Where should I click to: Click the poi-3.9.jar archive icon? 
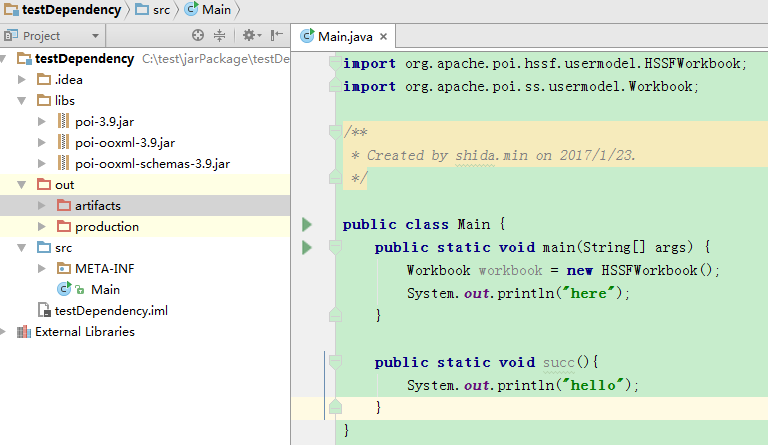[x=63, y=121]
